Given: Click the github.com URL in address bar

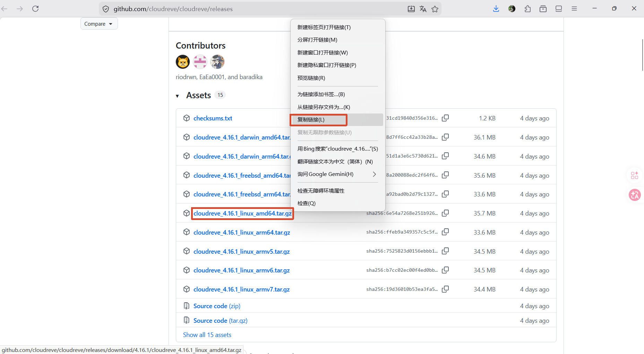Looking at the screenshot, I should [173, 9].
